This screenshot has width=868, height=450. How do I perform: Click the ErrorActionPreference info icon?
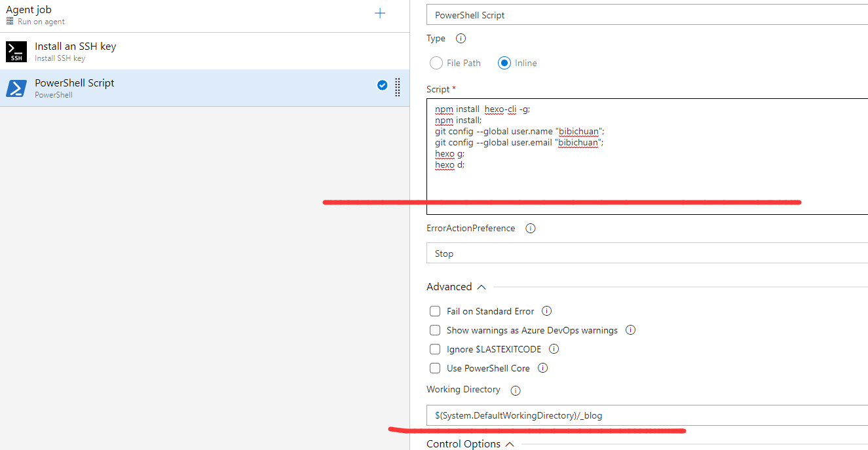click(x=531, y=229)
